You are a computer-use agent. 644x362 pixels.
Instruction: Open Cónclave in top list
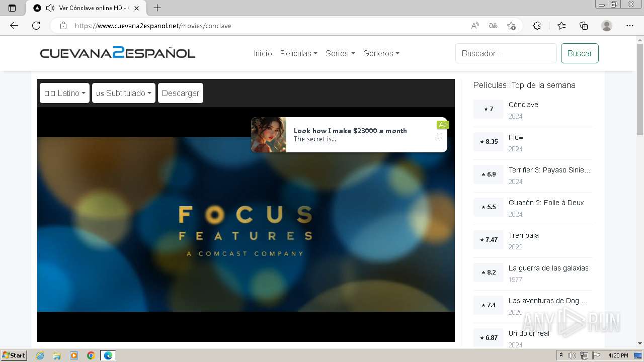point(523,105)
